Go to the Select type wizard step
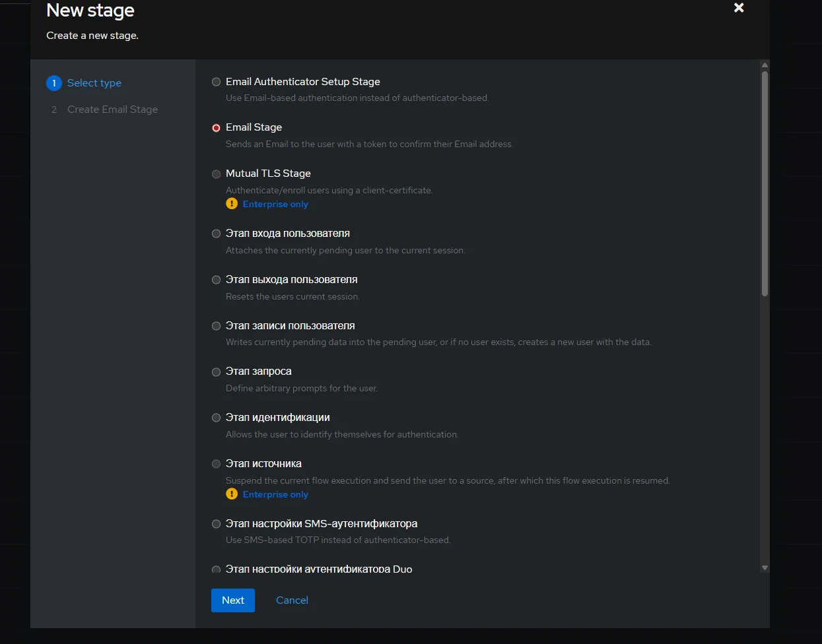The image size is (822, 644). pyautogui.click(x=94, y=83)
